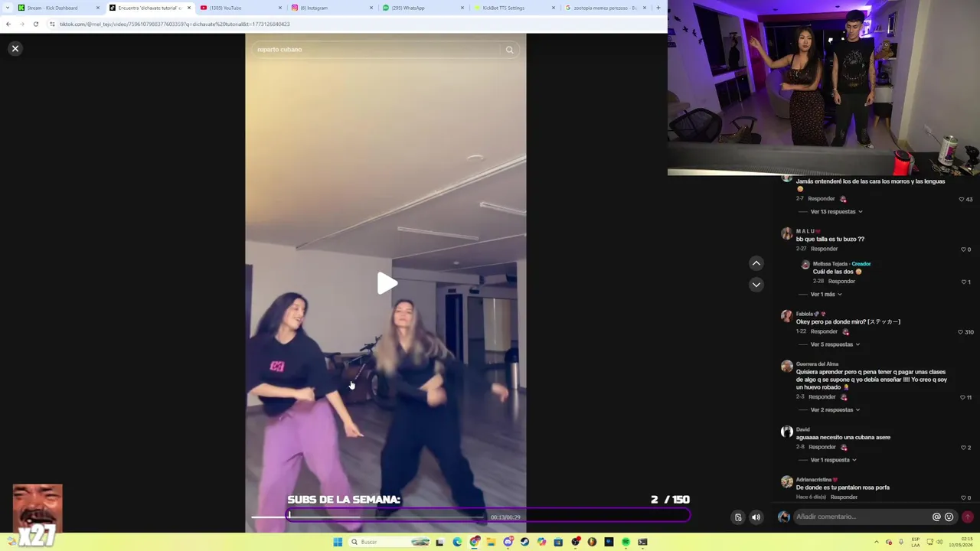
Task: Click the tray volume speaker icon
Action: point(939,542)
